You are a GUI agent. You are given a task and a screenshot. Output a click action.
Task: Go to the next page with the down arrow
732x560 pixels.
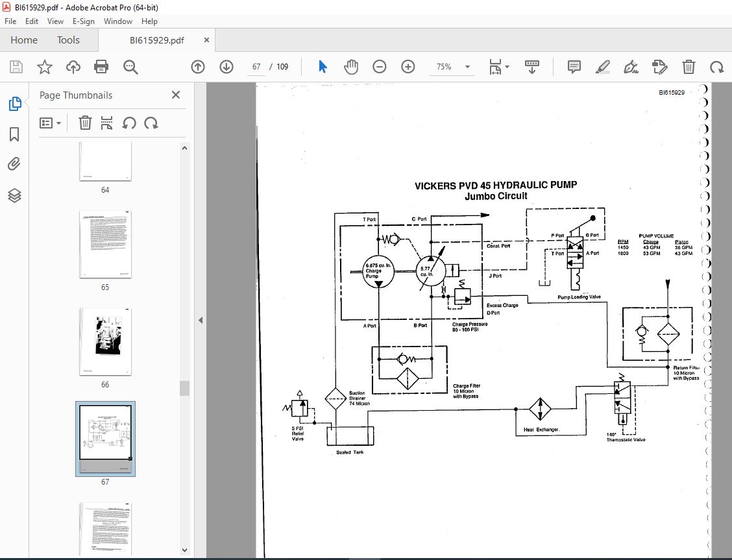(x=226, y=67)
